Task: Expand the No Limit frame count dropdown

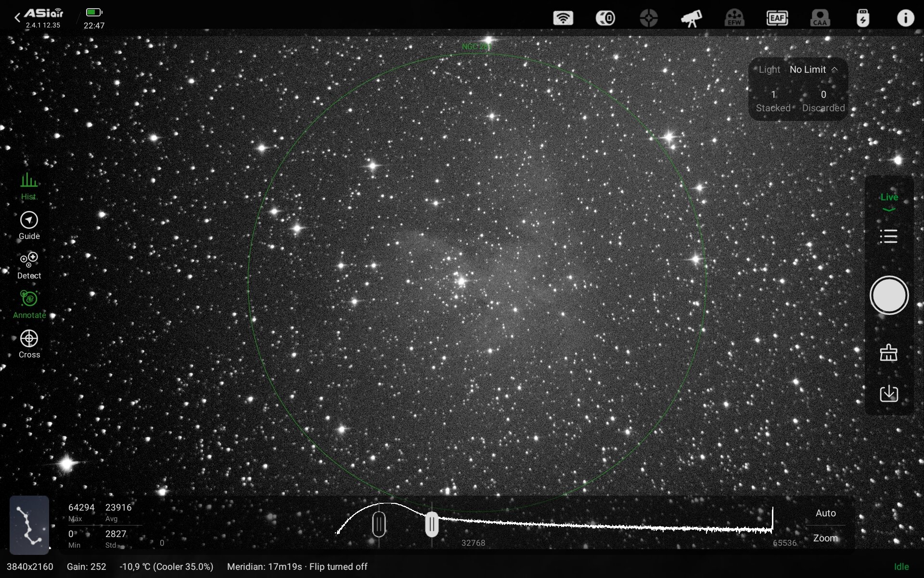Action: click(x=813, y=70)
